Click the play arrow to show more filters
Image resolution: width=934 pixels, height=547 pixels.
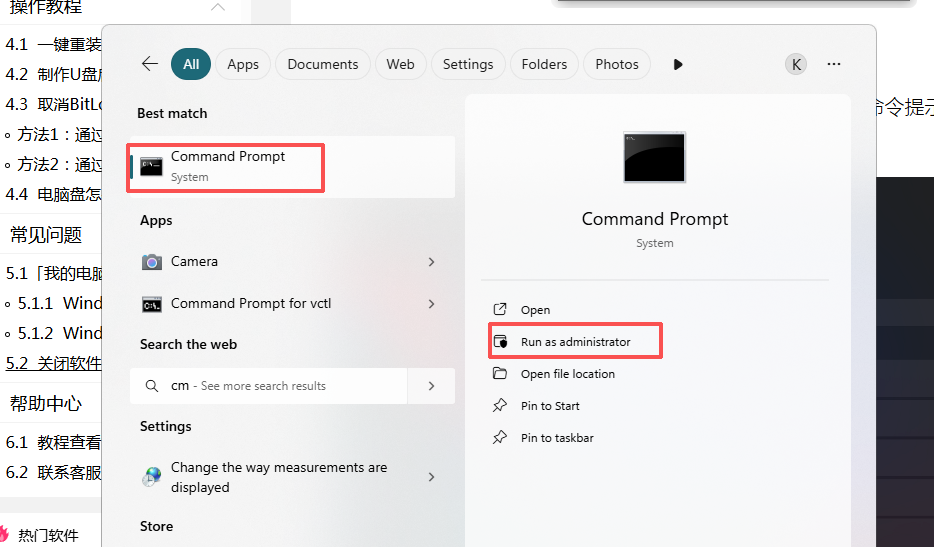(x=678, y=64)
